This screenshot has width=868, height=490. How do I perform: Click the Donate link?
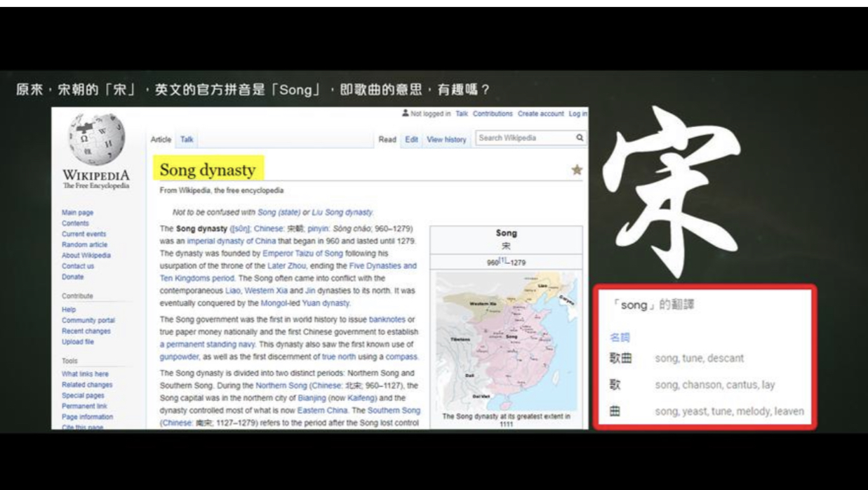tap(72, 277)
